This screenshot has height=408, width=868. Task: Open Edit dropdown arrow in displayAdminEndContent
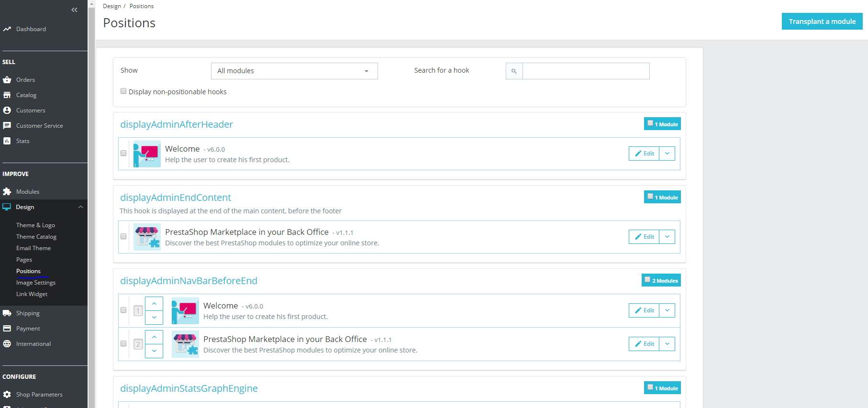(x=667, y=237)
